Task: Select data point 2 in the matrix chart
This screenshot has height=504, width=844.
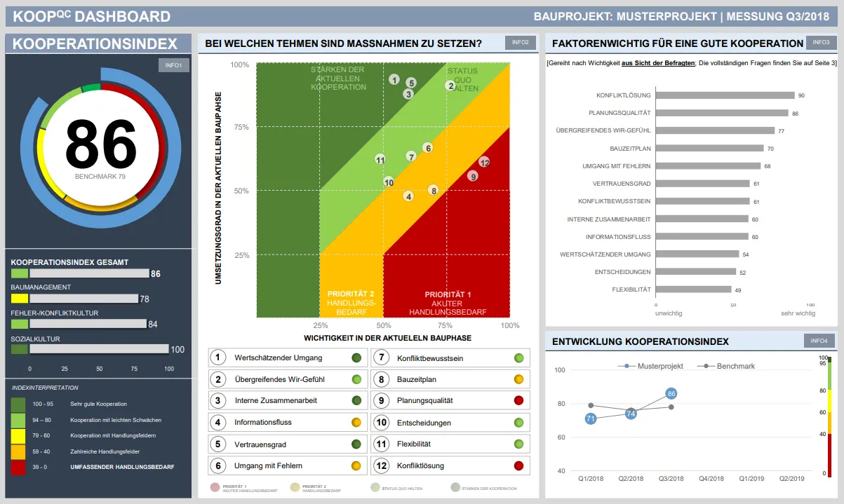Action: tap(450, 86)
